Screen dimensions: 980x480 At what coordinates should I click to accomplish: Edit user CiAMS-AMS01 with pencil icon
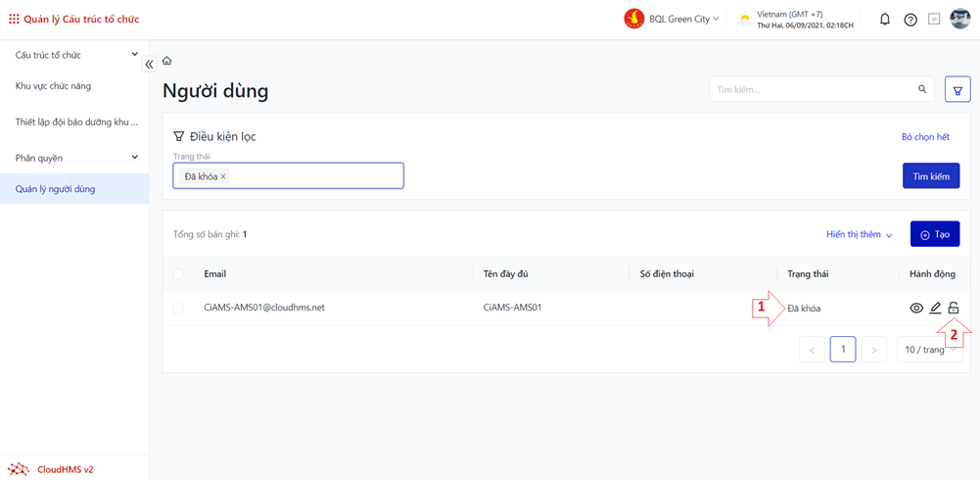tap(935, 309)
